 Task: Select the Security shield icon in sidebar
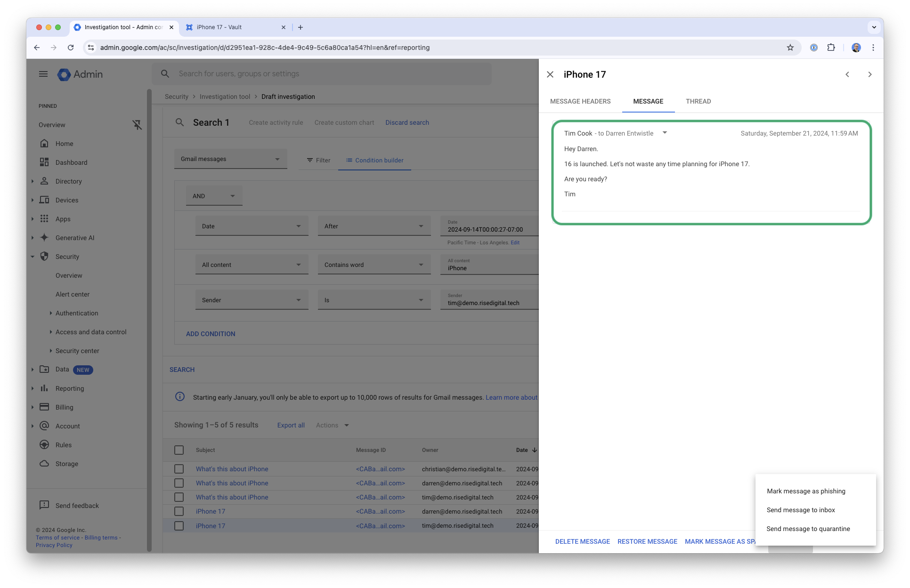[44, 256]
